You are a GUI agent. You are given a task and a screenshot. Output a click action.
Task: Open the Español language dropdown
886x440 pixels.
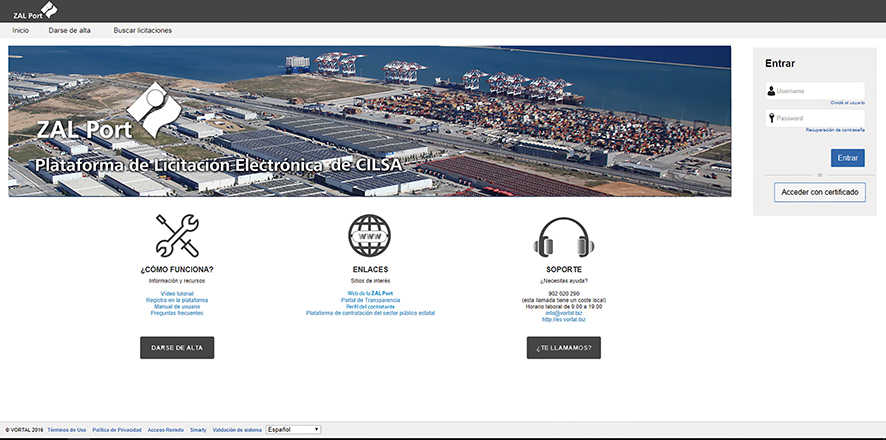[x=294, y=430]
